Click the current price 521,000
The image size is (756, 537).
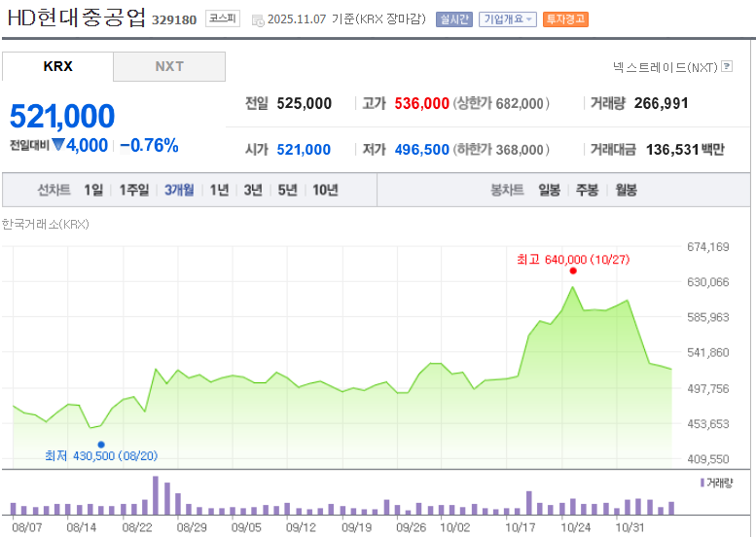[62, 116]
